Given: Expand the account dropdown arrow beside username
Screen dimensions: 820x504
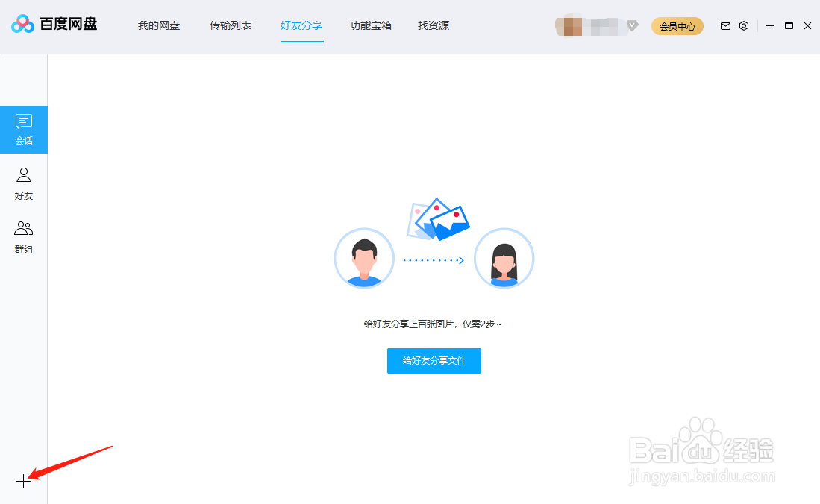Looking at the screenshot, I should point(633,25).
